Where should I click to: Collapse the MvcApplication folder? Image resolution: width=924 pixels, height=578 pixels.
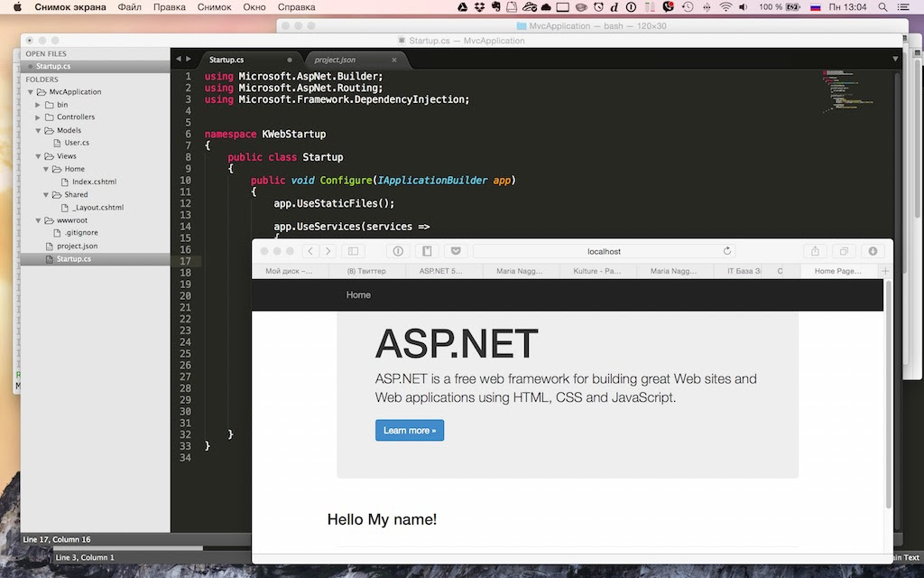[30, 92]
